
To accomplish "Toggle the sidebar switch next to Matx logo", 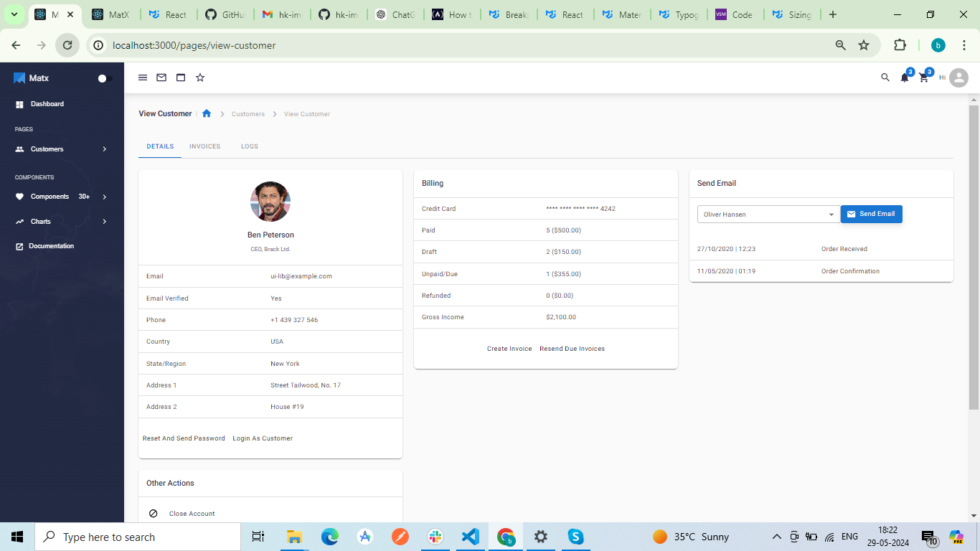I will 105,78.
